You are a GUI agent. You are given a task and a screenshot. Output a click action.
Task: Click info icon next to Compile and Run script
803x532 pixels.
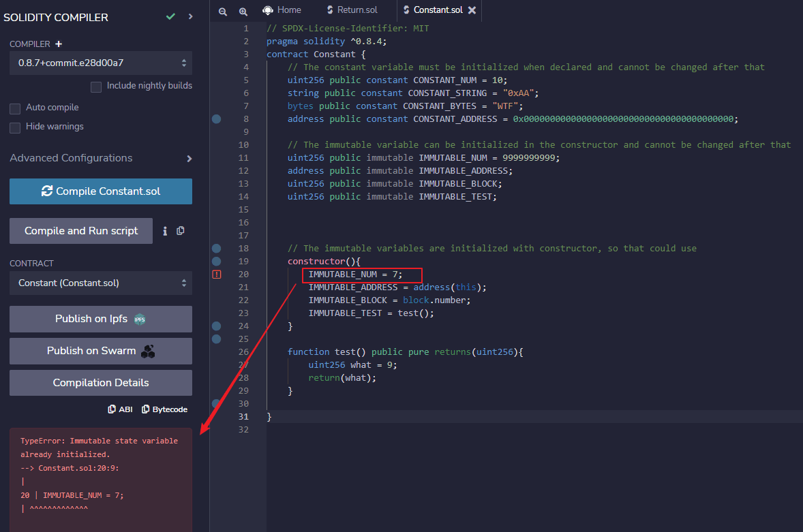165,231
